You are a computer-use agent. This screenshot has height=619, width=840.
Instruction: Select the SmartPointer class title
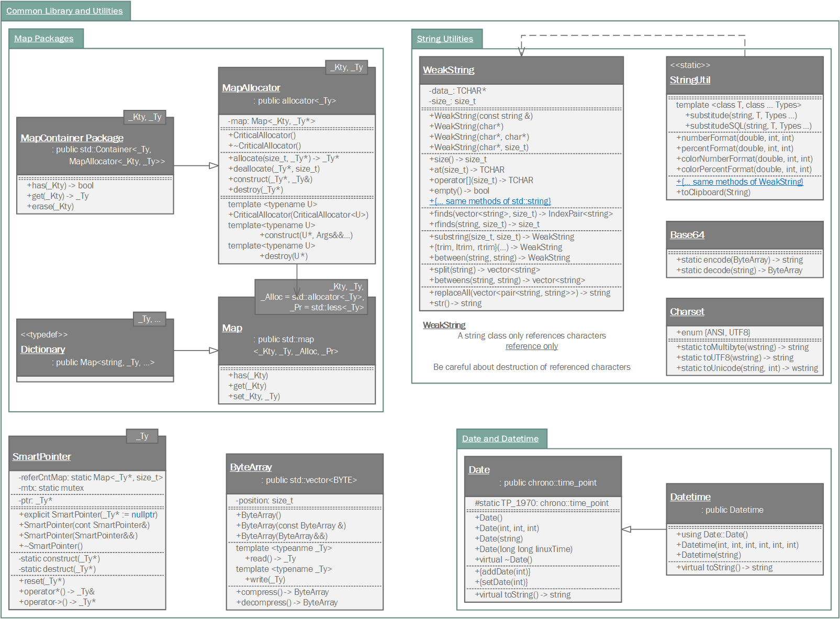point(42,457)
